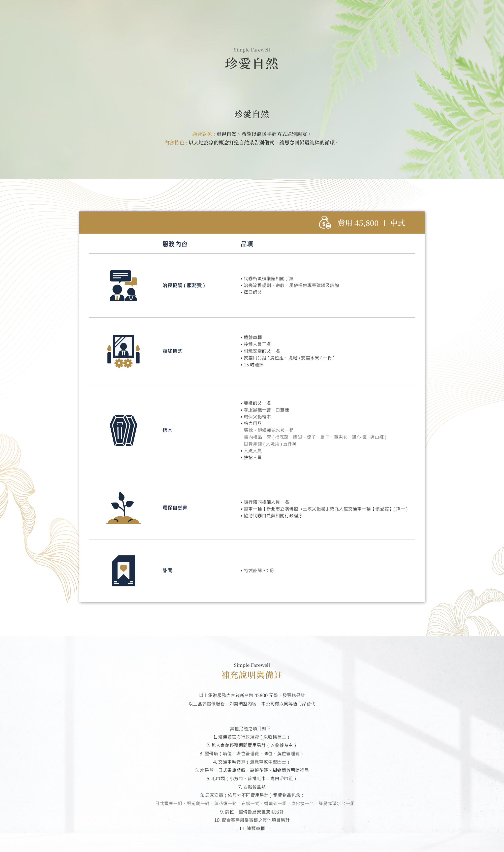Screen dimensions: 504x852
Task: Select the 臨終儀式 row label
Action: [x=172, y=351]
